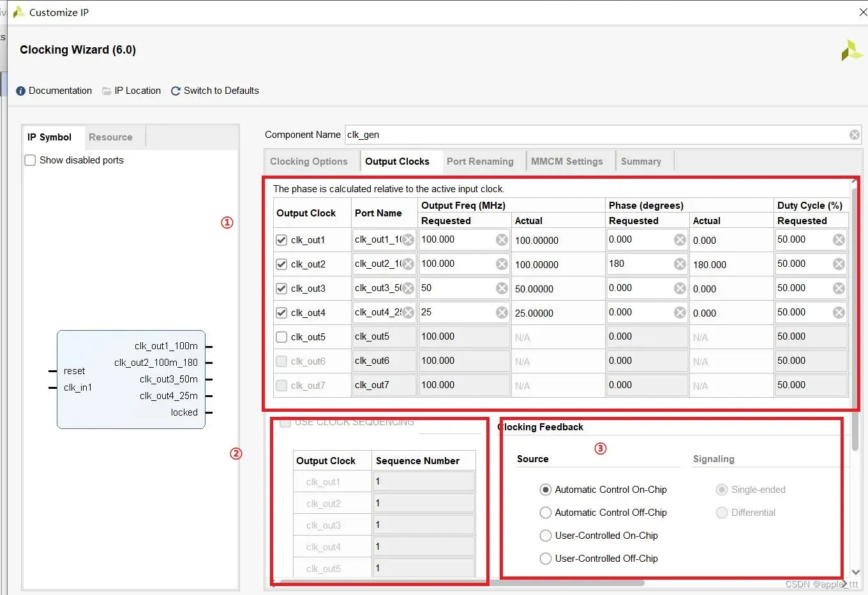Enable Show disabled ports checkbox
Viewport: 868px width, 595px height.
[x=30, y=160]
